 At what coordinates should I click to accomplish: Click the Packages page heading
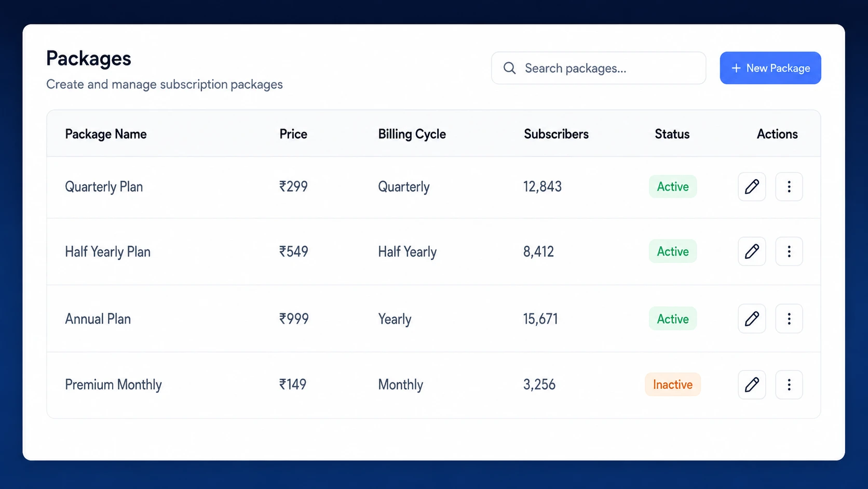pyautogui.click(x=89, y=59)
